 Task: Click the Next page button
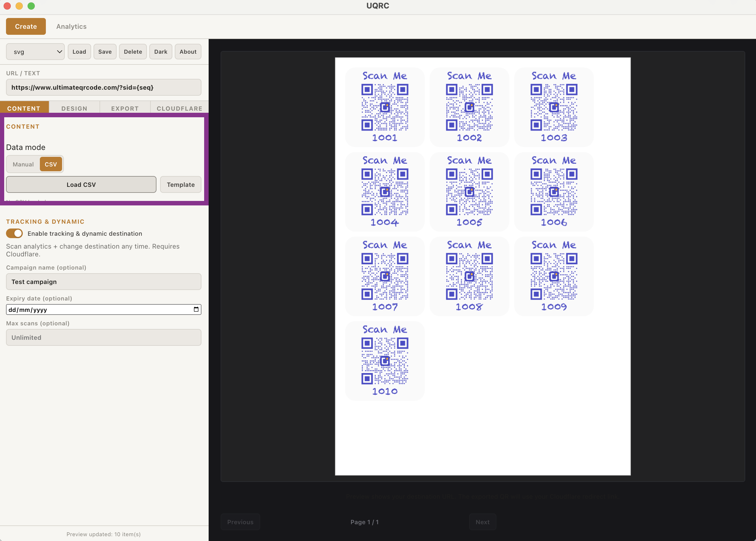pyautogui.click(x=483, y=522)
